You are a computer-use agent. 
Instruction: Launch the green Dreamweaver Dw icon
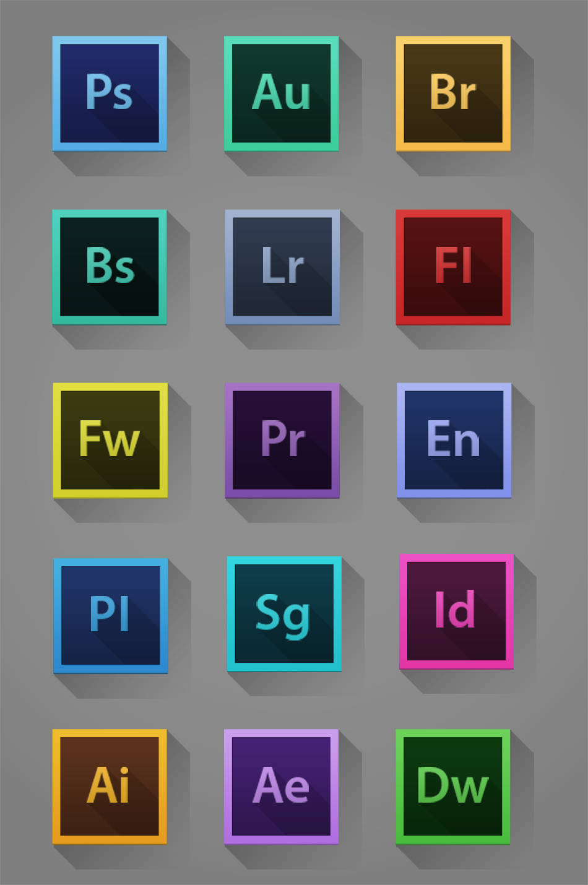[x=453, y=787]
